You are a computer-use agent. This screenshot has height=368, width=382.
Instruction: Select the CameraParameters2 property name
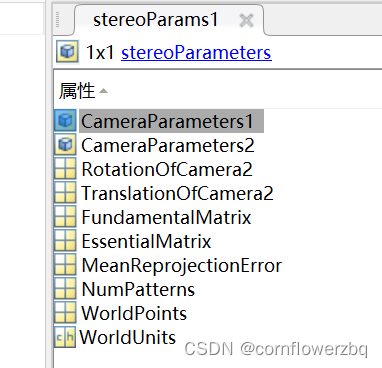168,145
